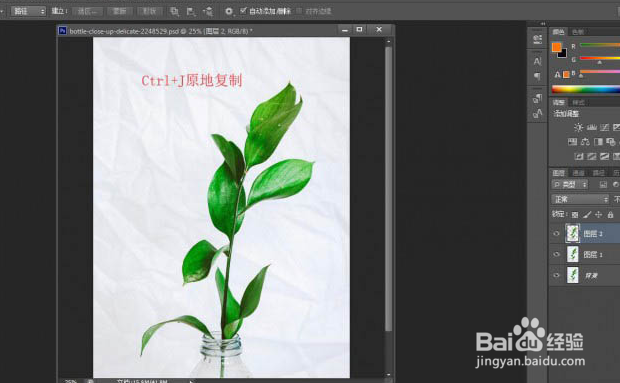Add a Black & White adjustment
The width and height of the screenshot is (620, 383).
pyautogui.click(x=598, y=142)
